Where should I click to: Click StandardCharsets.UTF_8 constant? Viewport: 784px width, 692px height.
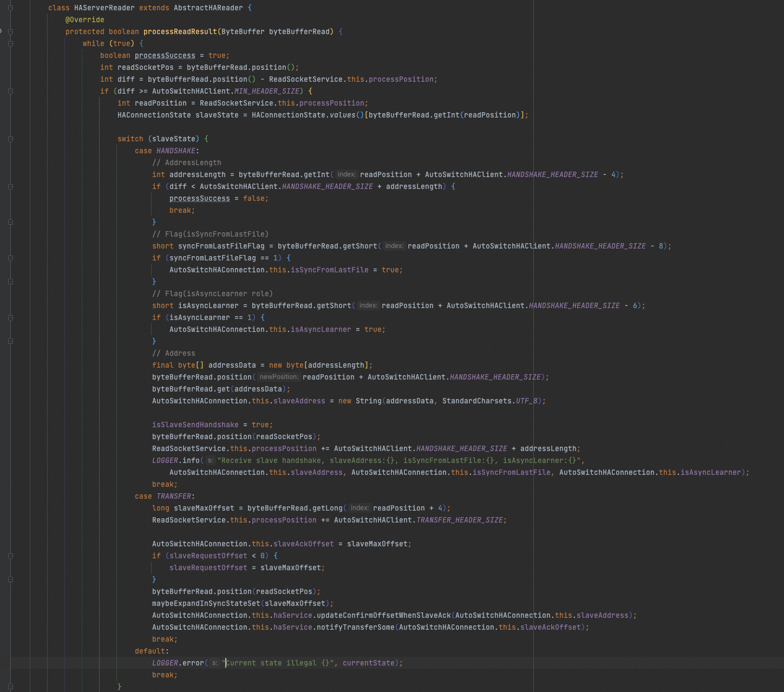[490, 401]
